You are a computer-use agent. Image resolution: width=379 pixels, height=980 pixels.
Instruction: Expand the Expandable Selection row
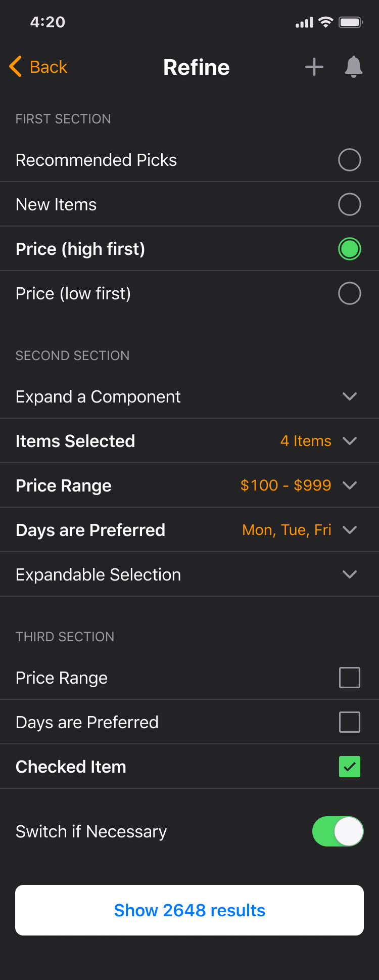point(350,574)
